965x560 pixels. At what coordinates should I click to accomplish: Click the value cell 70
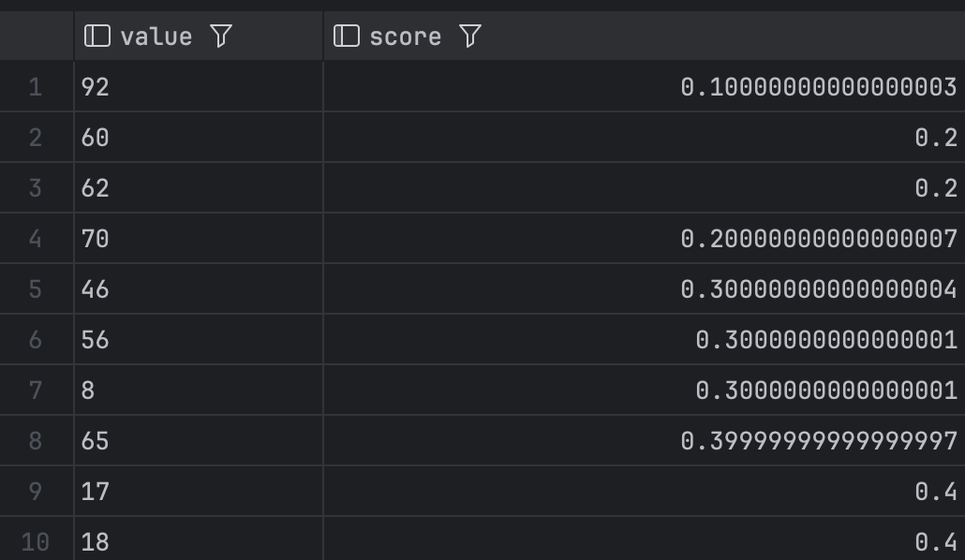[199, 238]
